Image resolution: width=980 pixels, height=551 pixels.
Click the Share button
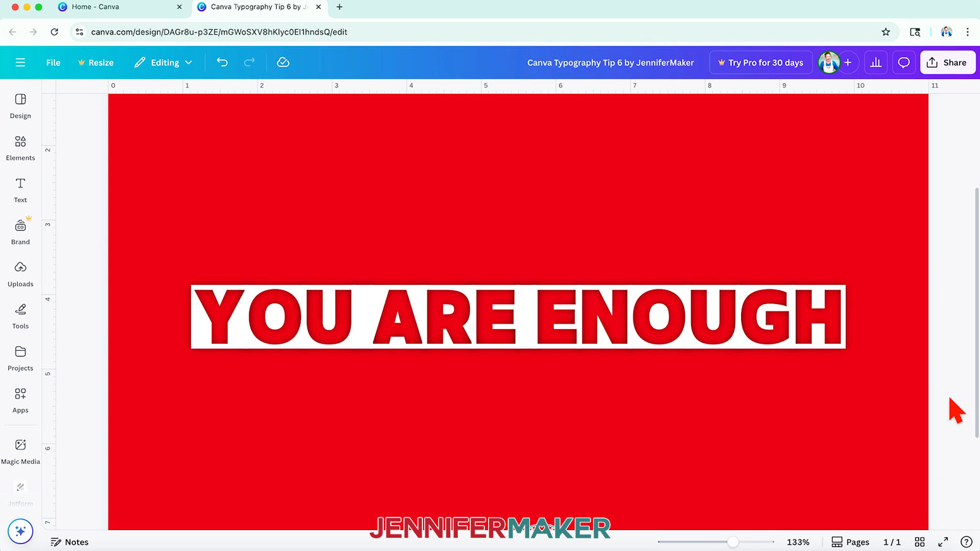click(x=948, y=63)
